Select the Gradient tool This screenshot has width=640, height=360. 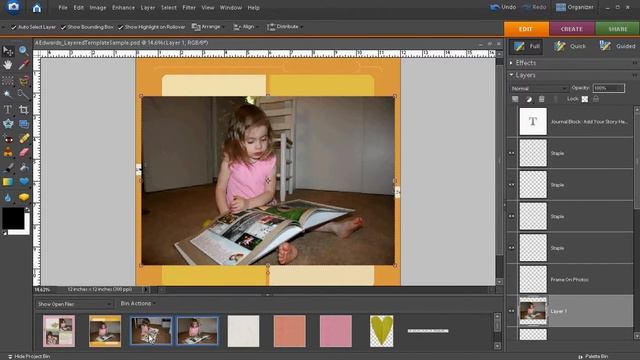point(8,182)
